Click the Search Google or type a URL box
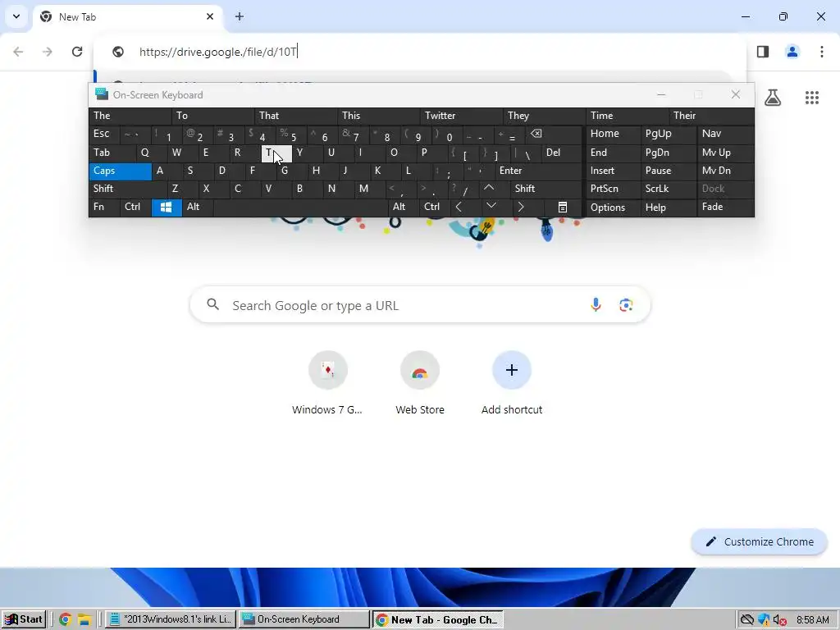This screenshot has height=630, width=840. click(x=420, y=305)
